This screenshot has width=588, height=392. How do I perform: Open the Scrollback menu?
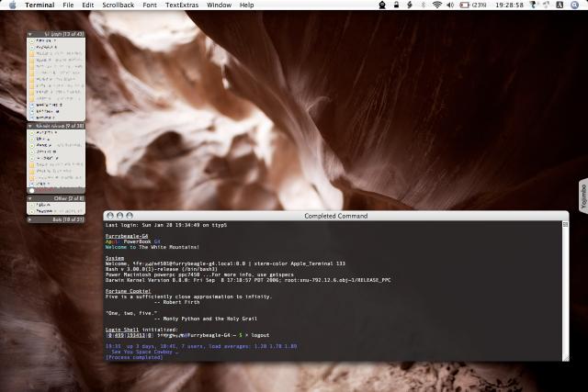[x=117, y=5]
